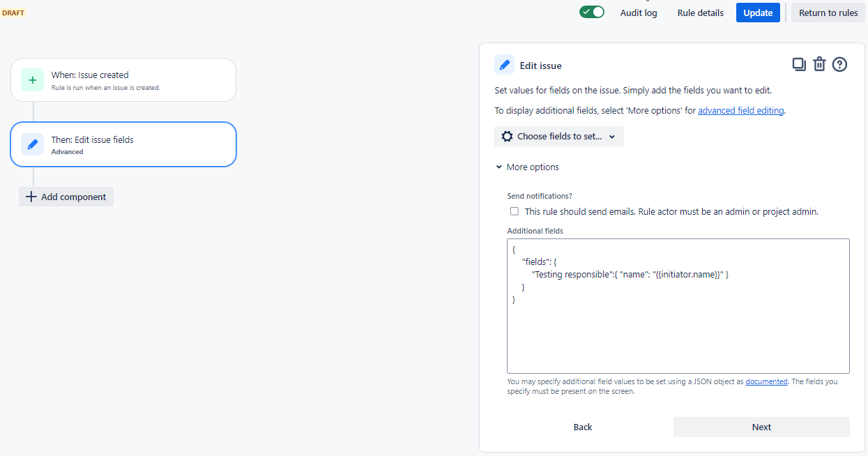Viewport: 868px width, 456px height.
Task: Click the Send notifications? label
Action: click(x=540, y=197)
